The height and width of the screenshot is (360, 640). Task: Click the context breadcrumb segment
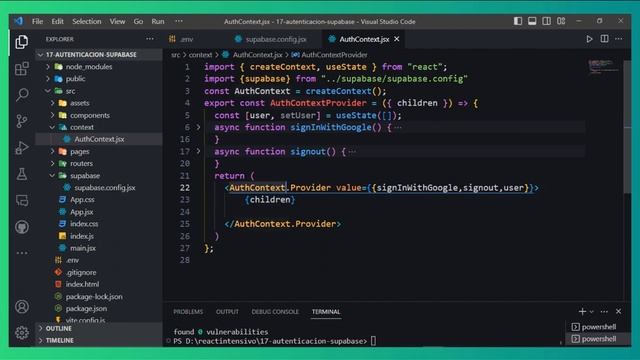point(200,55)
